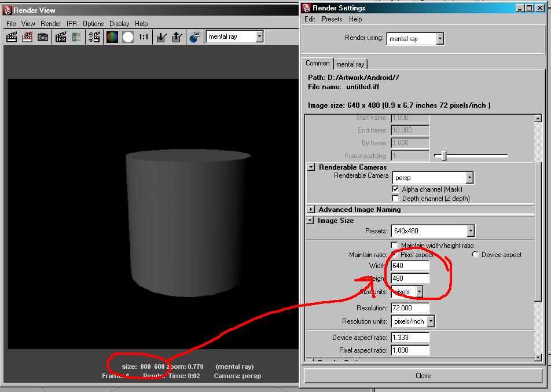Enable the Alpha channel (Mask) checkbox
This screenshot has height=392, width=551.
click(396, 189)
